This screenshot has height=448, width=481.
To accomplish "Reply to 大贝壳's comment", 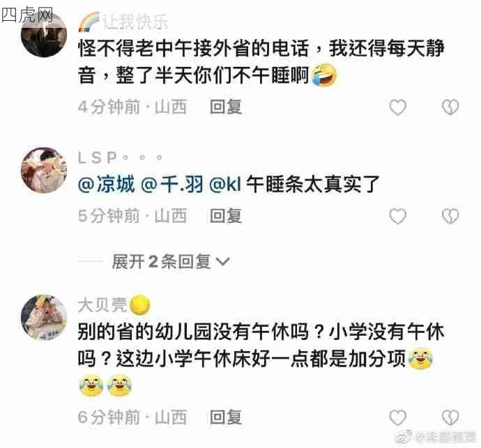I will [x=226, y=417].
